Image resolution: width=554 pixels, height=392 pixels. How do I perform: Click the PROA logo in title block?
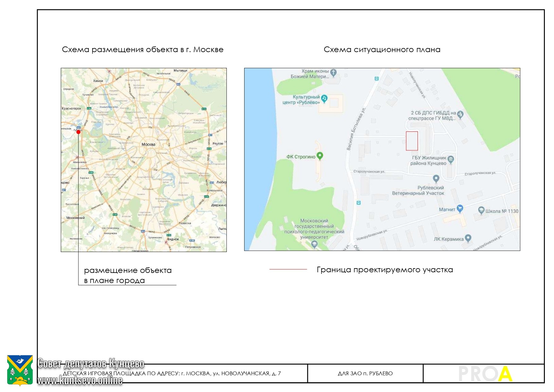pyautogui.click(x=485, y=374)
